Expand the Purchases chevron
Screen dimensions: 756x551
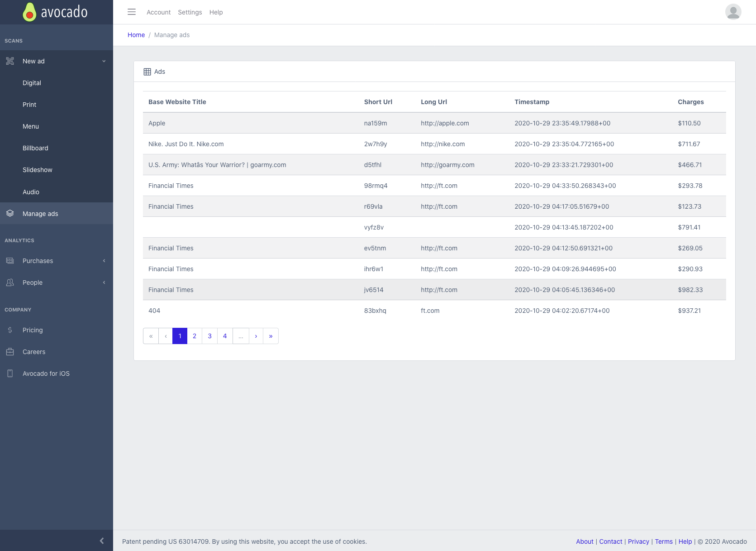pos(104,261)
